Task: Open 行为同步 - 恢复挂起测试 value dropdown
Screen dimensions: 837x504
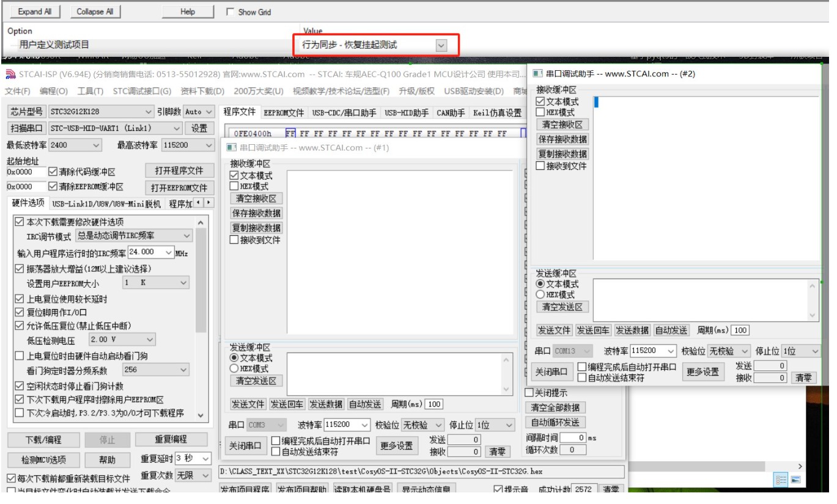Action: (x=441, y=45)
